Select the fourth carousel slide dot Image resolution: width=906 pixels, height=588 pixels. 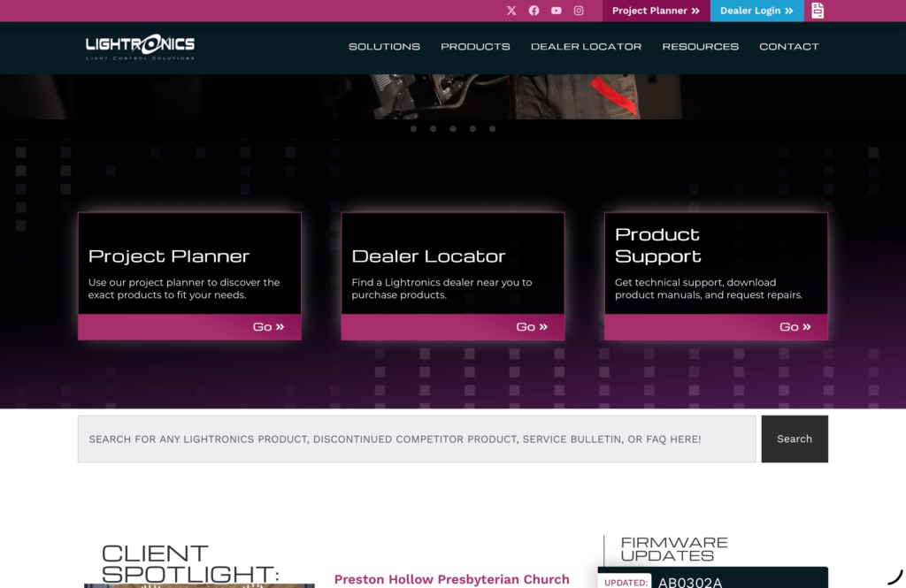pyautogui.click(x=472, y=129)
